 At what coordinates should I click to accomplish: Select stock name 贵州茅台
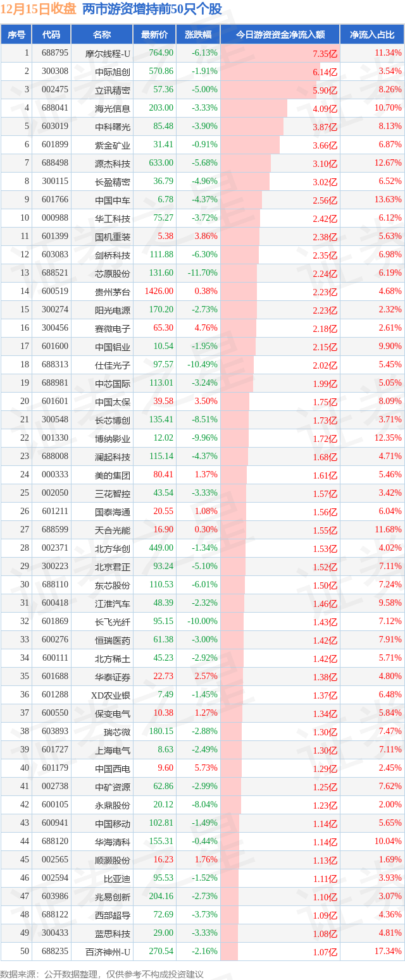[x=113, y=291]
